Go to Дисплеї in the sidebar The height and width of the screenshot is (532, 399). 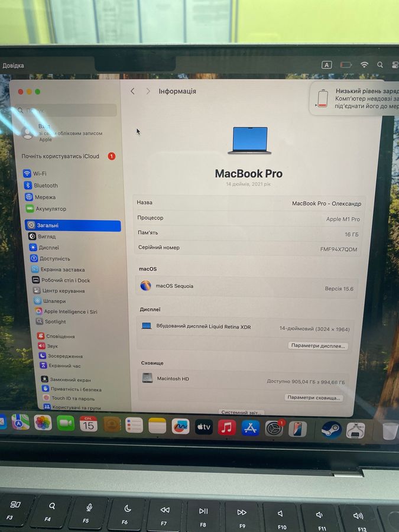click(x=48, y=248)
